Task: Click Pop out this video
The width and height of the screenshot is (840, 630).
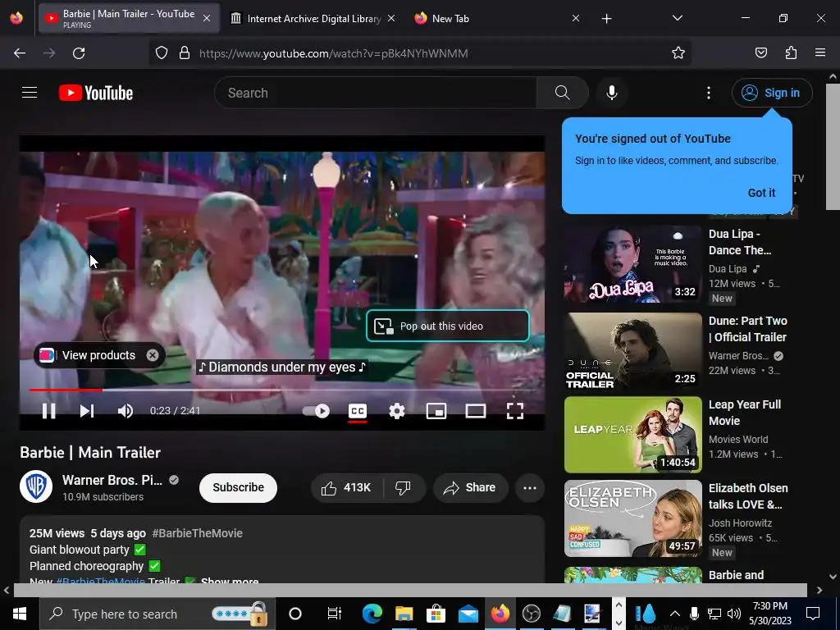Action: (448, 326)
